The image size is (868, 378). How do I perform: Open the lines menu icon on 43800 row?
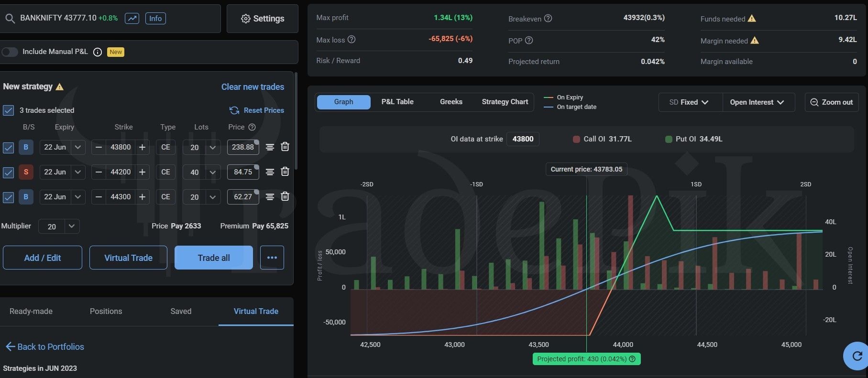270,147
